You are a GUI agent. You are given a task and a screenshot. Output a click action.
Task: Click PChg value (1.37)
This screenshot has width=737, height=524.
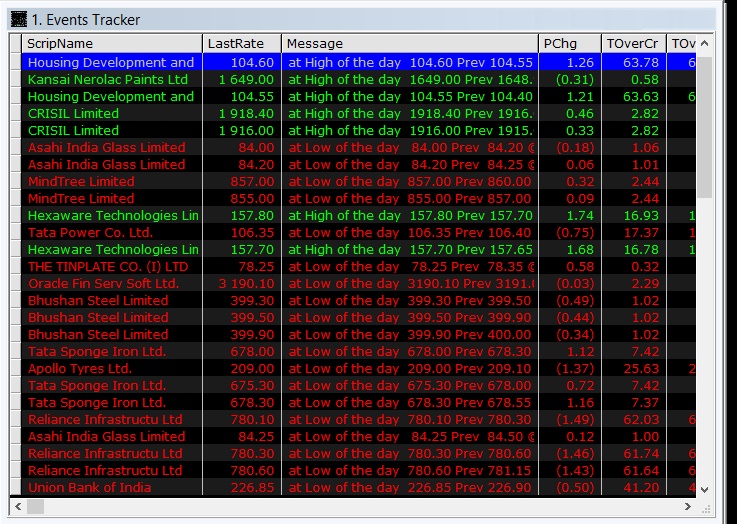click(x=575, y=368)
